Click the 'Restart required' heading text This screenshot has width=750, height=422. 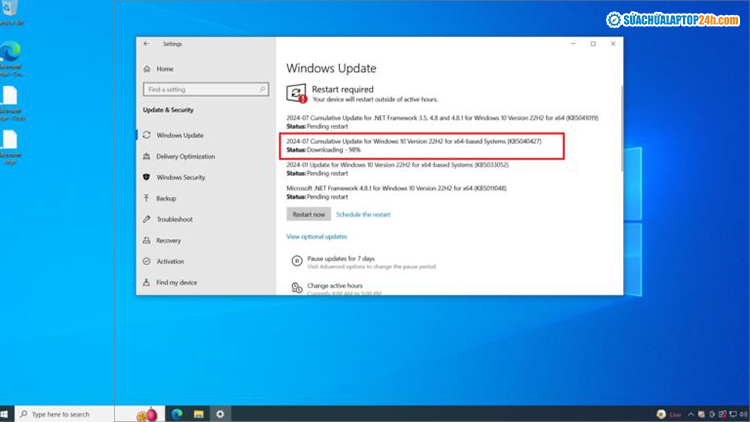pyautogui.click(x=342, y=89)
